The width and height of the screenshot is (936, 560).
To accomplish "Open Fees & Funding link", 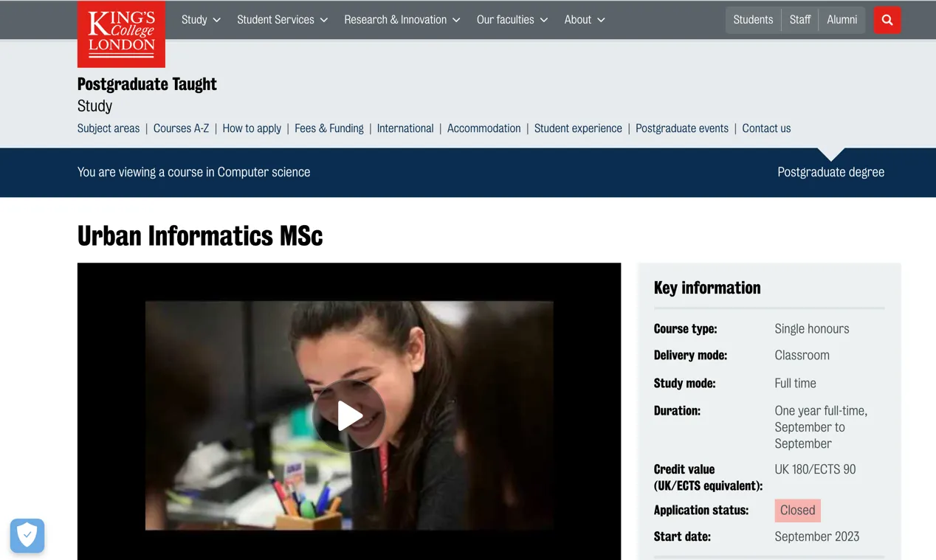I will coord(328,128).
